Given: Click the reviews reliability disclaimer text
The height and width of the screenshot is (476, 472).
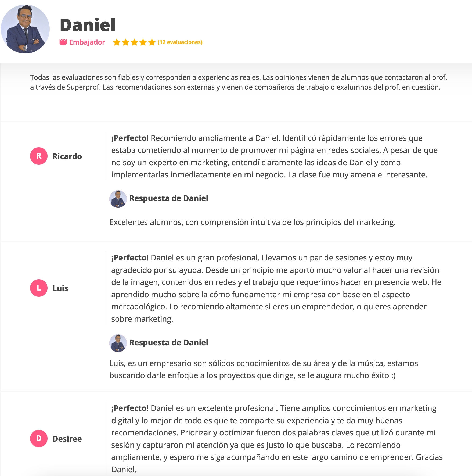Looking at the screenshot, I should (238, 82).
